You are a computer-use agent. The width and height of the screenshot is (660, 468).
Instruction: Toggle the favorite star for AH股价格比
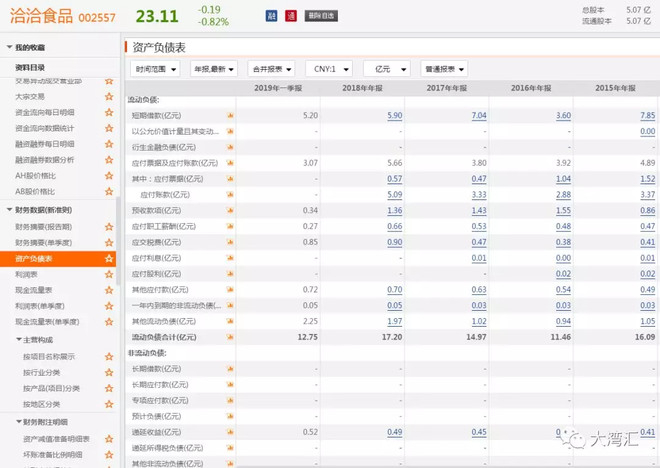click(x=109, y=176)
